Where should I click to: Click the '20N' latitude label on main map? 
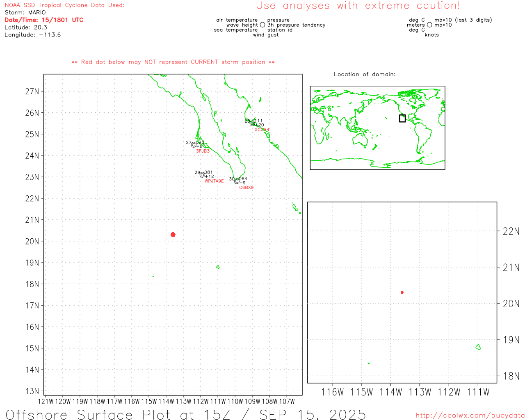pos(32,241)
